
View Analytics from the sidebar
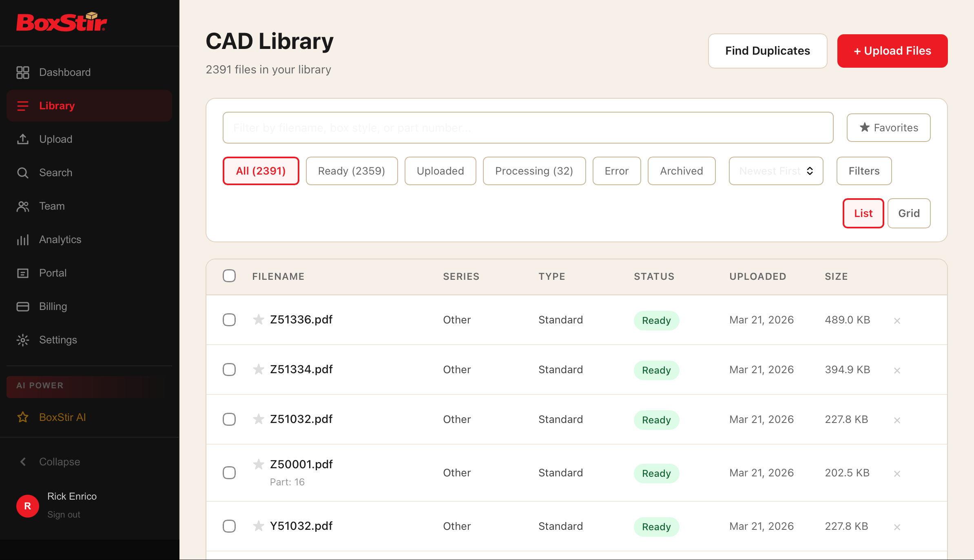tap(60, 239)
